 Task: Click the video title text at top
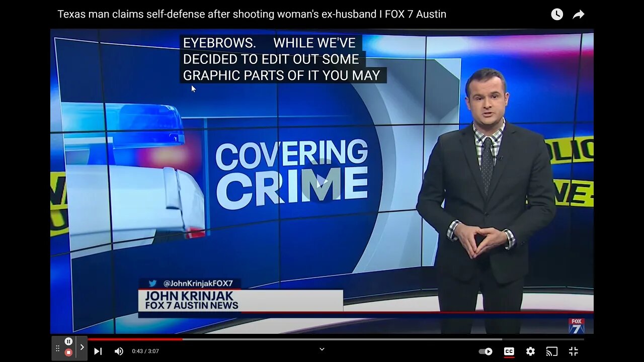(252, 14)
